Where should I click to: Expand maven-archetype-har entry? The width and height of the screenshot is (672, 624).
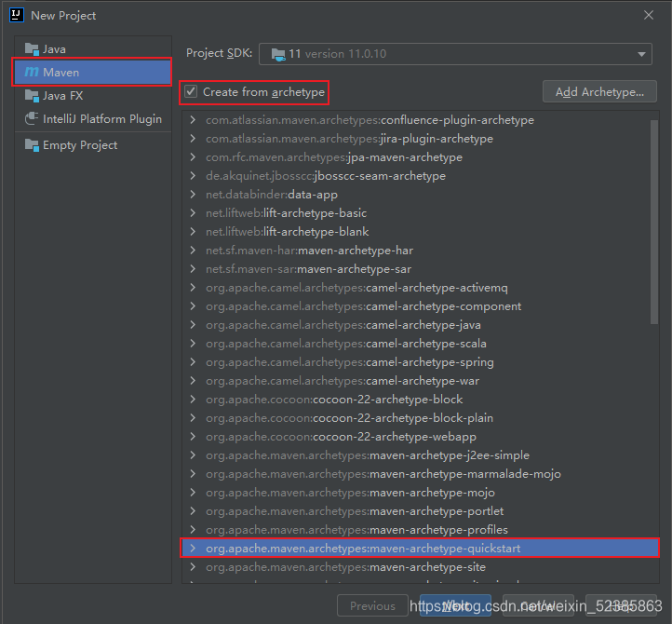pos(193,250)
